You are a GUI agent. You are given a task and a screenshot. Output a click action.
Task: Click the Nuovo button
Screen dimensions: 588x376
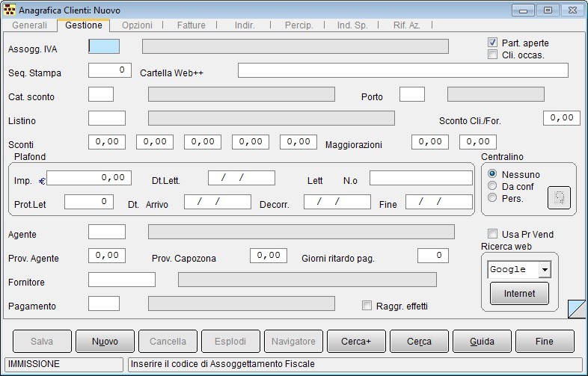pyautogui.click(x=105, y=341)
